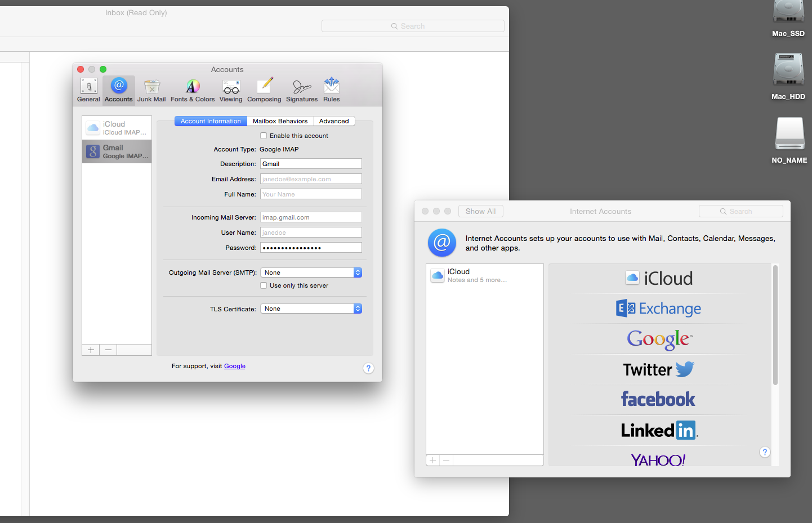Click the Full Name field

[311, 194]
